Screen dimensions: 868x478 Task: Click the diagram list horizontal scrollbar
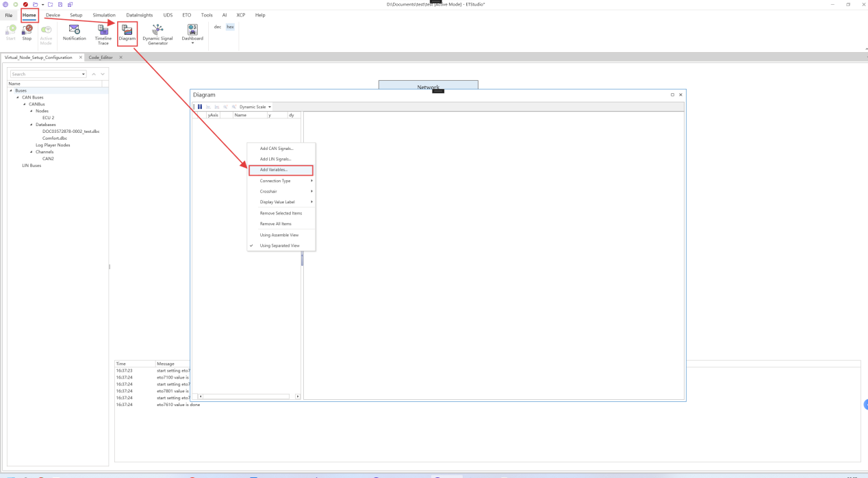246,397
